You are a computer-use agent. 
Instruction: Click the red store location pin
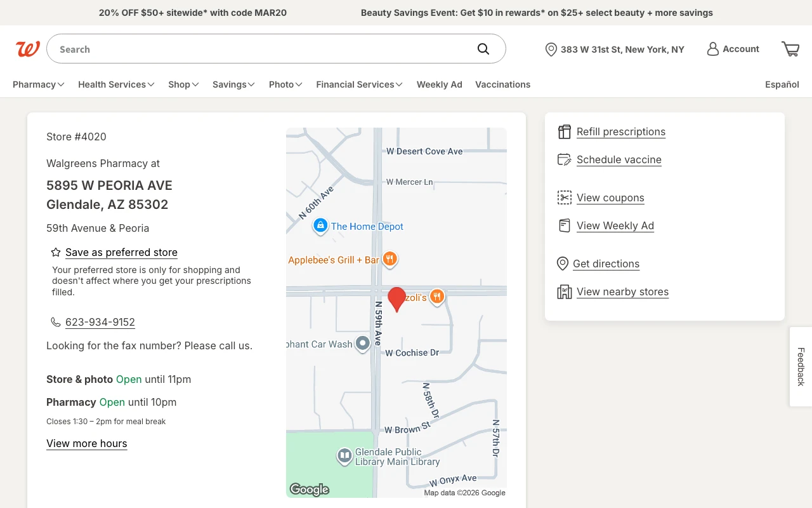point(396,298)
